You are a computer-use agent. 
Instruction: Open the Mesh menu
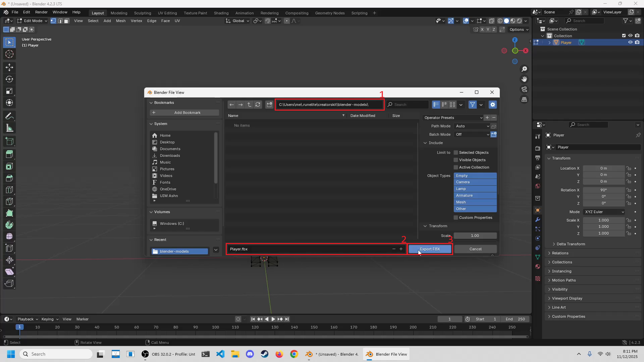(120, 21)
